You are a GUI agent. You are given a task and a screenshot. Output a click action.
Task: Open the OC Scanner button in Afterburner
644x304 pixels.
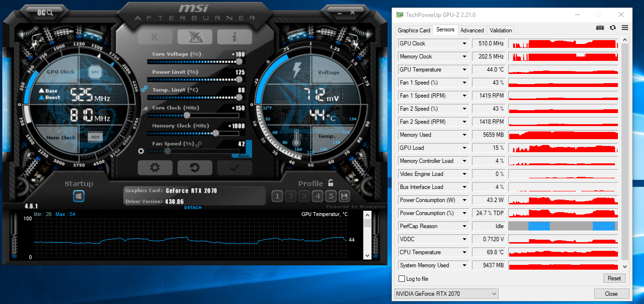click(x=45, y=12)
